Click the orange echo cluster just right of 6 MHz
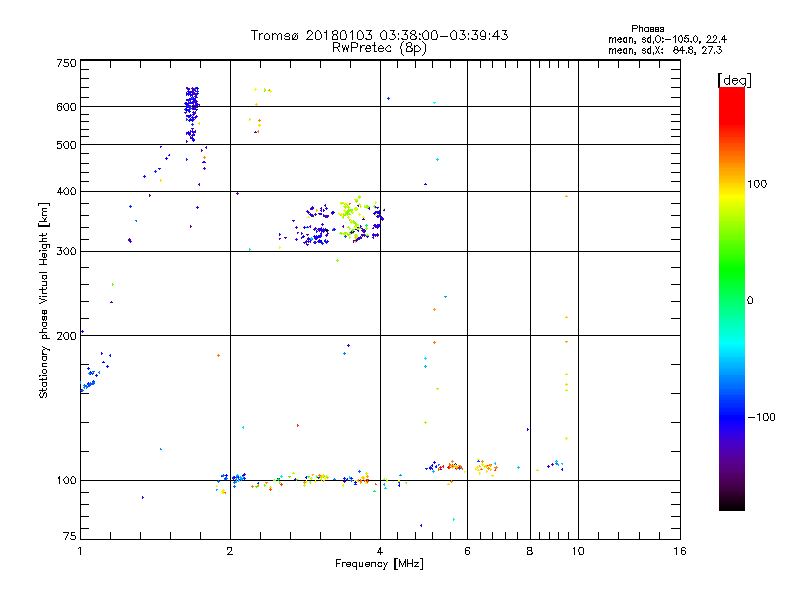The height and width of the screenshot is (600, 800). tap(486, 467)
